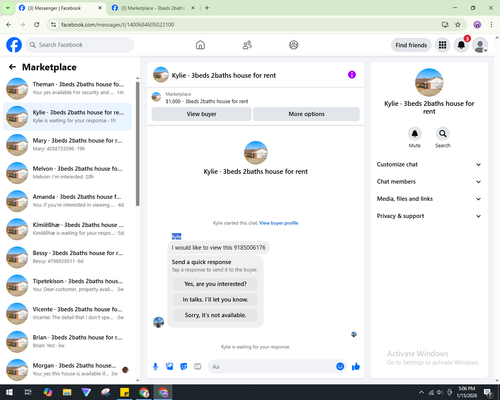Click the conversation list scrollbar
Image resolution: width=500 pixels, height=400 pixels.
(137, 143)
